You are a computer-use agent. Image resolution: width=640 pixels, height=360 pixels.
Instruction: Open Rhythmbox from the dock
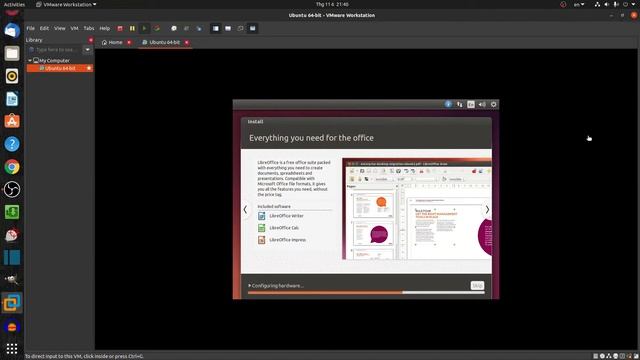[x=12, y=76]
